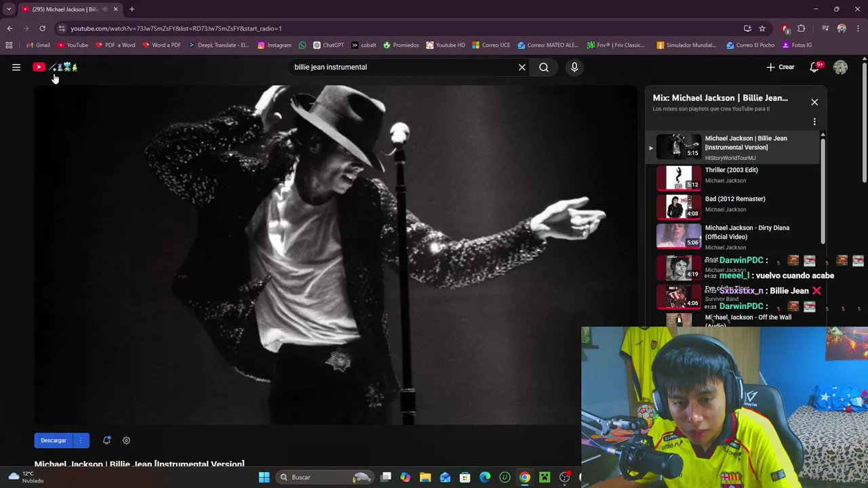Open the Chrome apps grid icon
This screenshot has width=868, height=488.
(x=9, y=45)
